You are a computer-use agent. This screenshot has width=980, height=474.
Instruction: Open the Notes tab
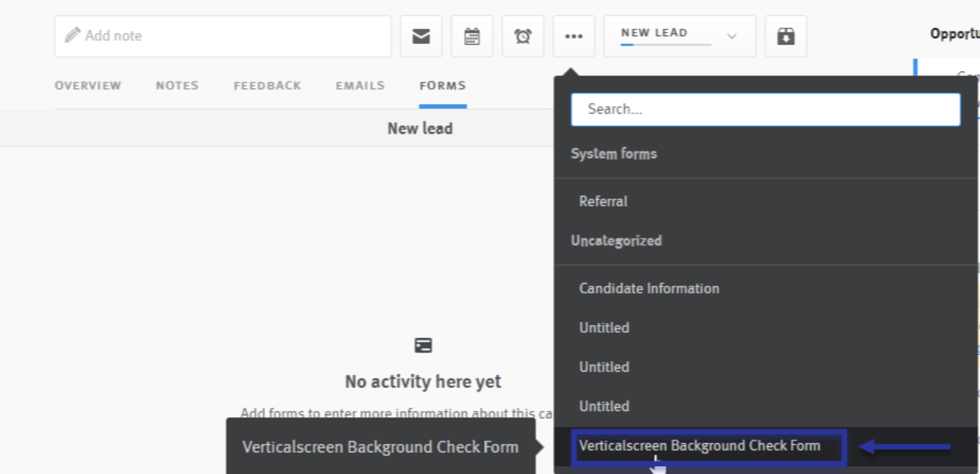click(x=177, y=85)
